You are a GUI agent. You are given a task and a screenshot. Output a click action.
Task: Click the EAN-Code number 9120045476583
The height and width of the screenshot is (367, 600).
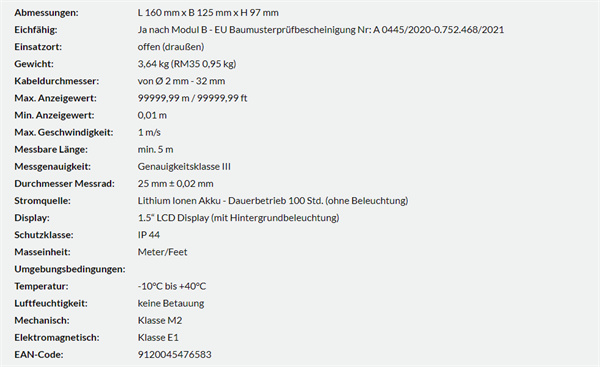pyautogui.click(x=174, y=354)
